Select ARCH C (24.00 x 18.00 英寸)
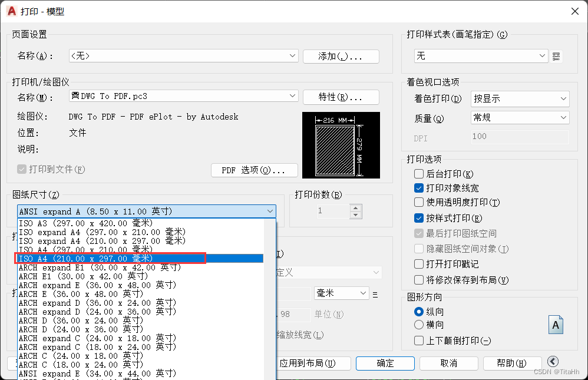Viewport: 588px width, 380px height. tap(141, 356)
